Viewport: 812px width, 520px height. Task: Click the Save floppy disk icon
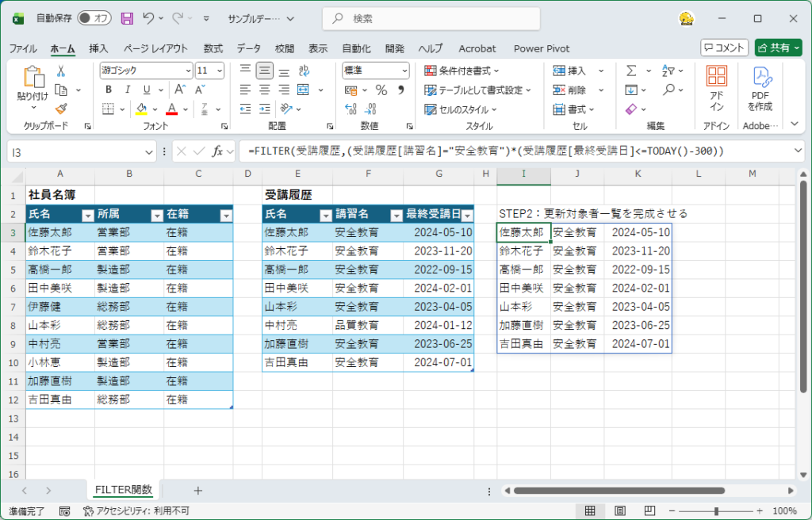(127, 17)
